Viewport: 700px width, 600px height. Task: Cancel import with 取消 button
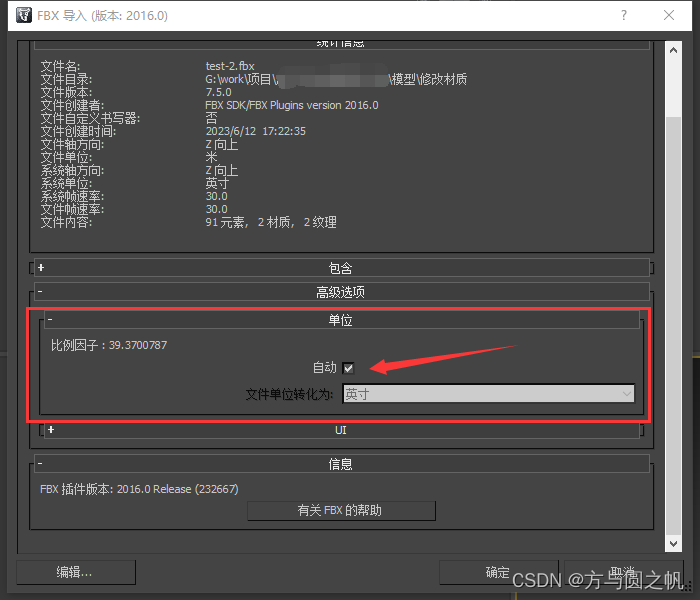pos(622,572)
